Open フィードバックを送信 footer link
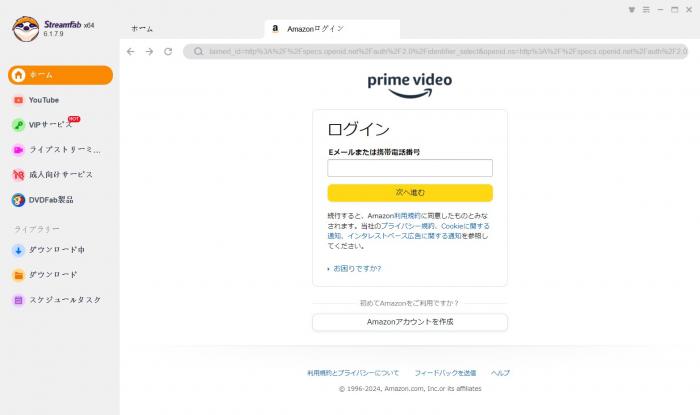This screenshot has width=700, height=415. tap(445, 373)
